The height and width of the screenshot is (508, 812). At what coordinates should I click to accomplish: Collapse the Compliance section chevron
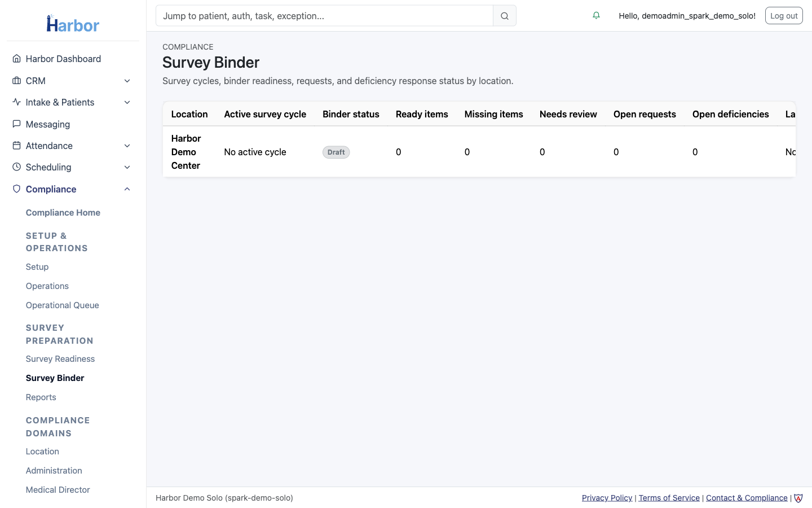coord(127,189)
